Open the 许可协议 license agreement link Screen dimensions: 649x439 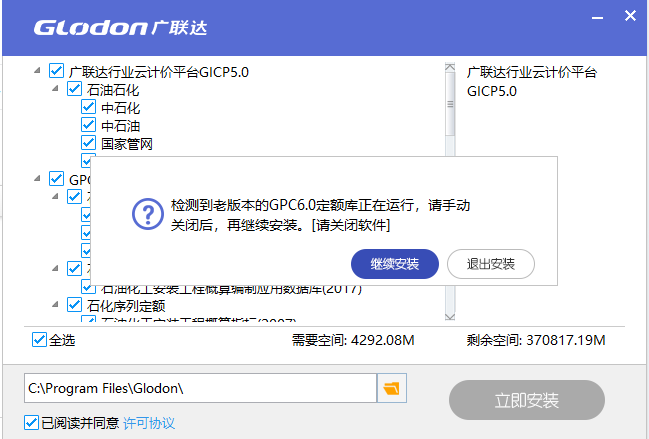[149, 423]
